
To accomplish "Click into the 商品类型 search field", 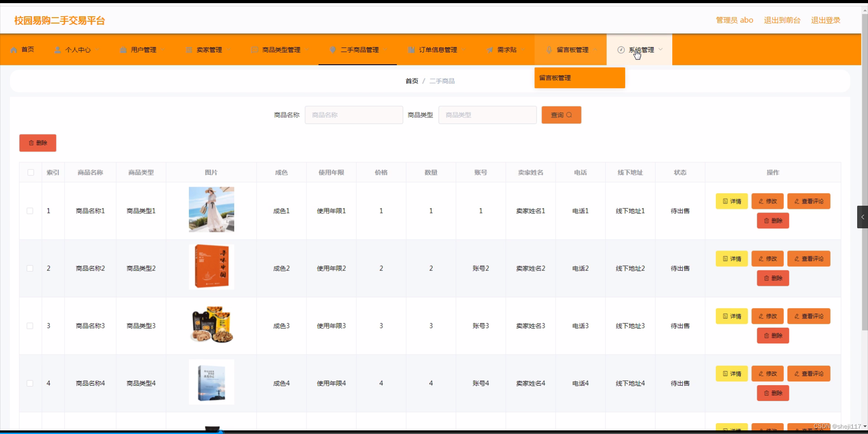I will (487, 115).
